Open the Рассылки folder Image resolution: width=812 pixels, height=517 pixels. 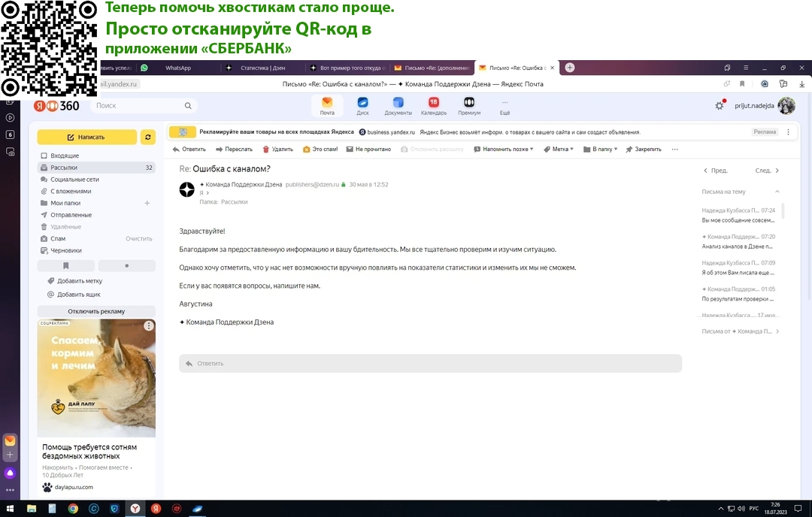pos(96,167)
